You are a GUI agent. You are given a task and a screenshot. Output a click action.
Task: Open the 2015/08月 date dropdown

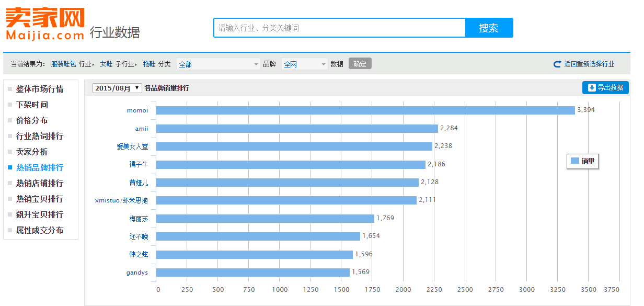[x=117, y=88]
